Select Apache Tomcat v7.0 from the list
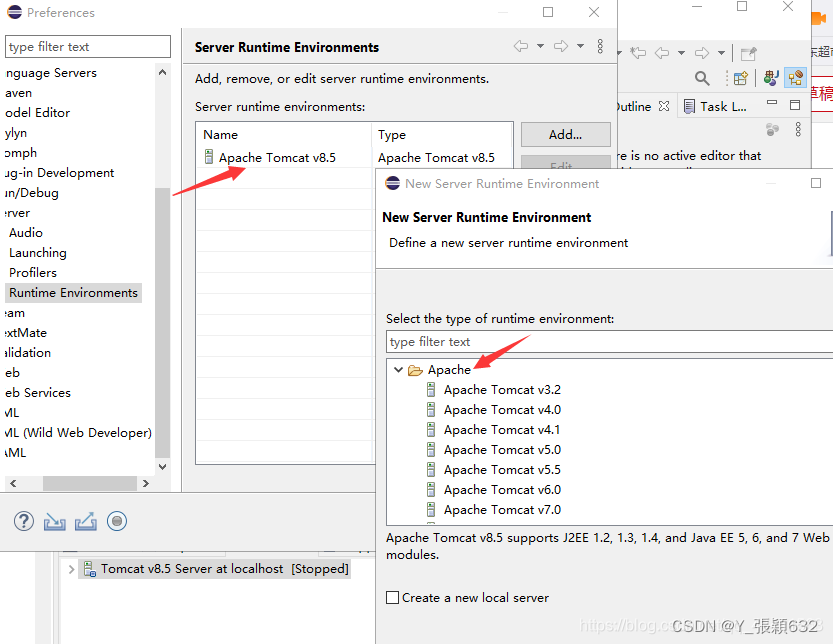 [x=502, y=509]
